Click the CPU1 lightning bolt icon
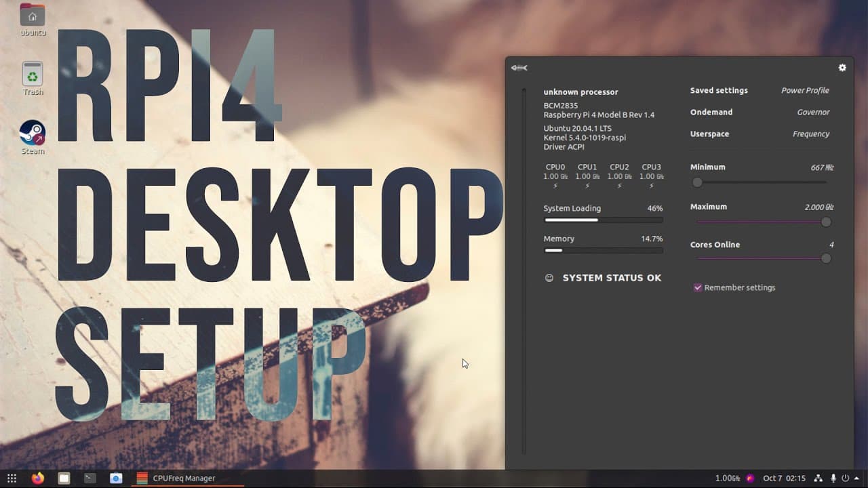 coord(587,186)
